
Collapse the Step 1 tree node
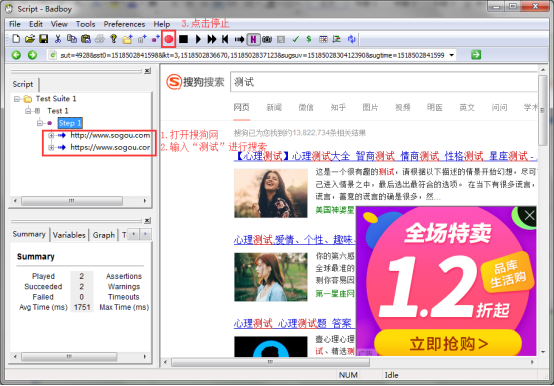click(40, 123)
